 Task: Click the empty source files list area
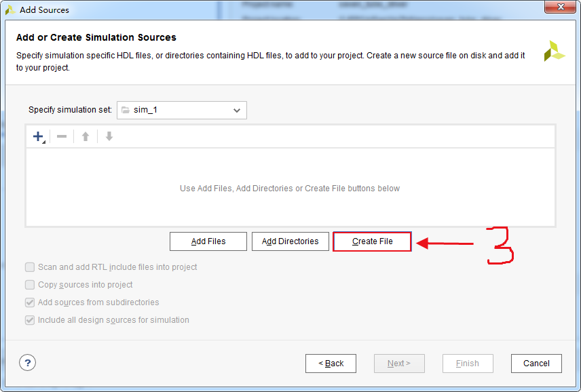[290, 188]
